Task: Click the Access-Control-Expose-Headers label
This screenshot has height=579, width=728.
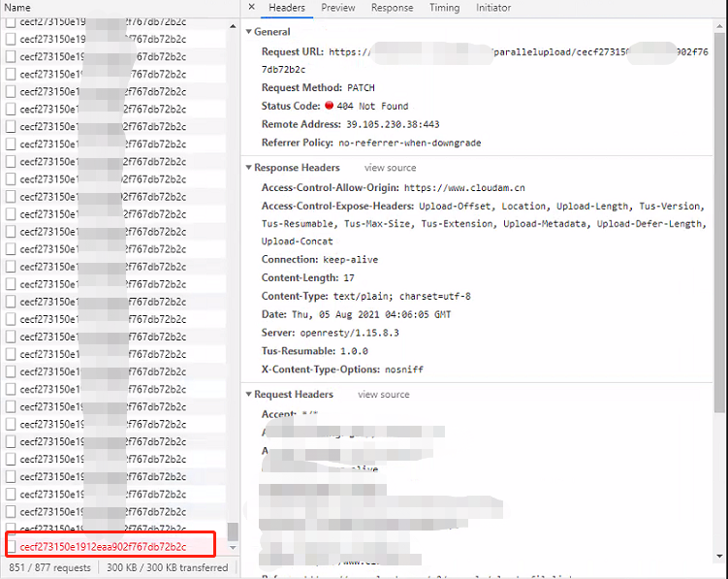Action: (x=337, y=206)
